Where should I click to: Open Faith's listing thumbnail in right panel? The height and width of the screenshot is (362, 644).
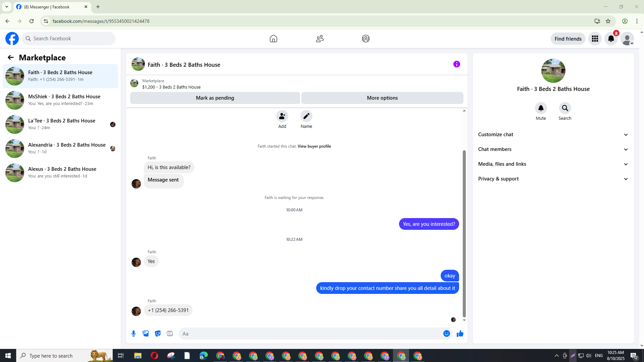553,71
